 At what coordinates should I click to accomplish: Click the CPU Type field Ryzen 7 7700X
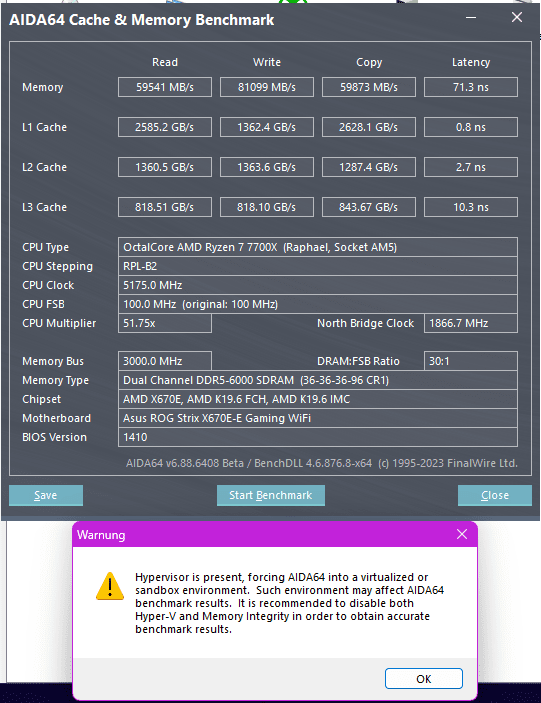point(318,247)
